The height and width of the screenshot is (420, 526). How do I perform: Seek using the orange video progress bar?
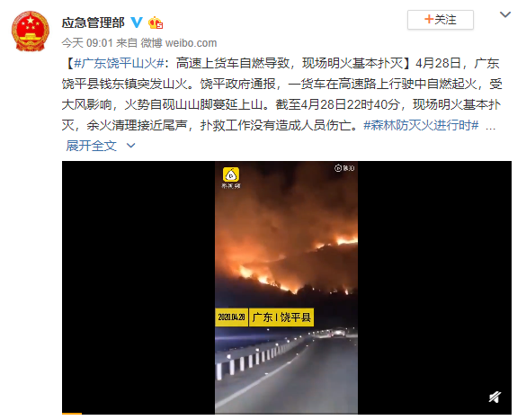72,414
